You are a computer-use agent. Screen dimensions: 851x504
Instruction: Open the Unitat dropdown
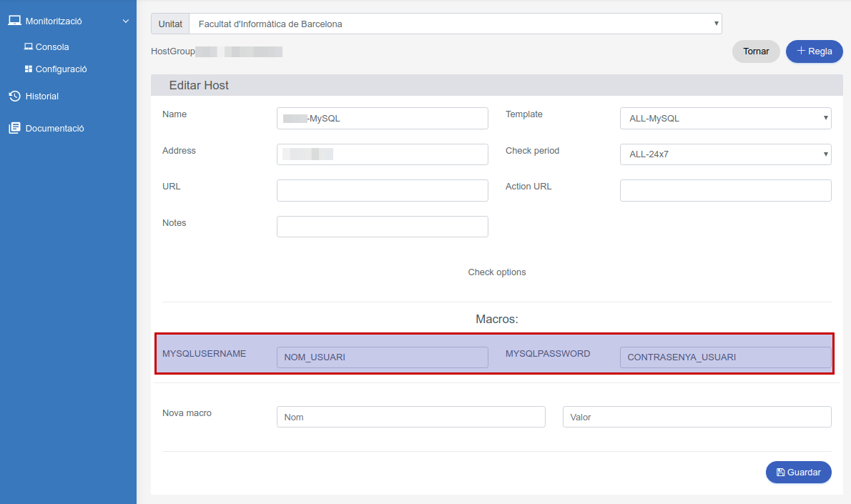coord(455,24)
